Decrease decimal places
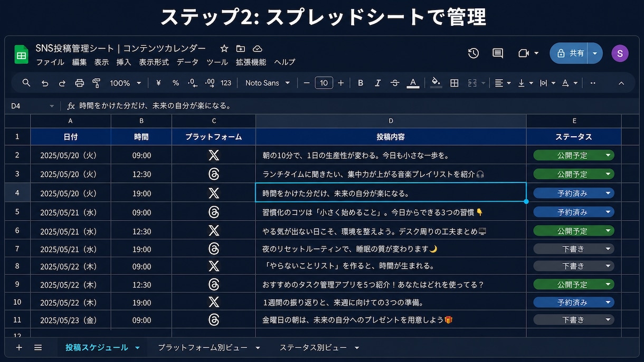The image size is (644, 362). (193, 83)
